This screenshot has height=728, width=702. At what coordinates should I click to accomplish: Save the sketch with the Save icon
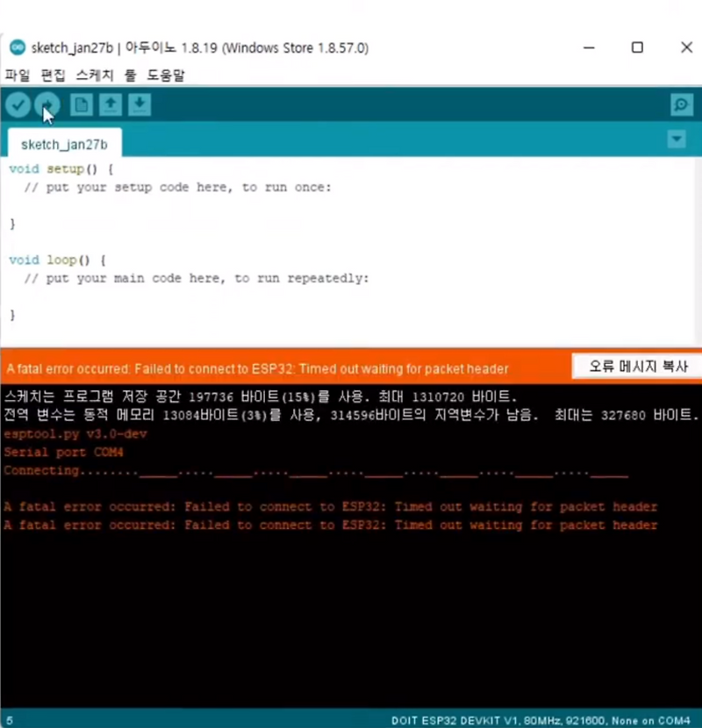point(140,104)
